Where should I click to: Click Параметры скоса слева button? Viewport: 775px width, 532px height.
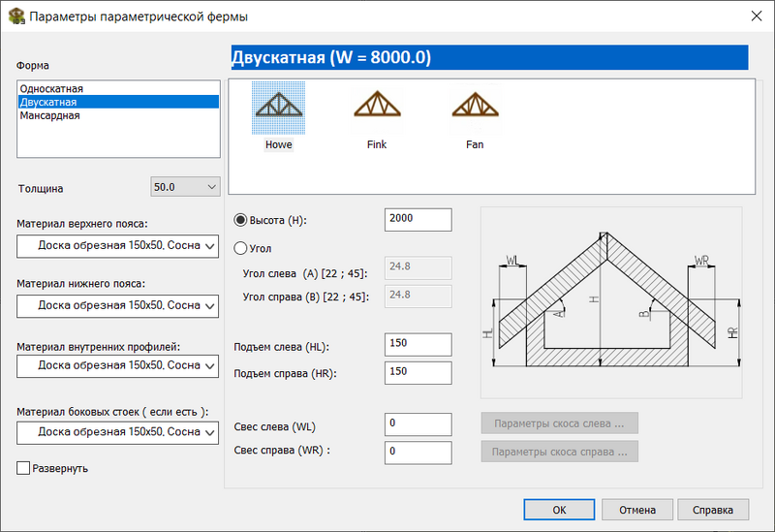(560, 423)
